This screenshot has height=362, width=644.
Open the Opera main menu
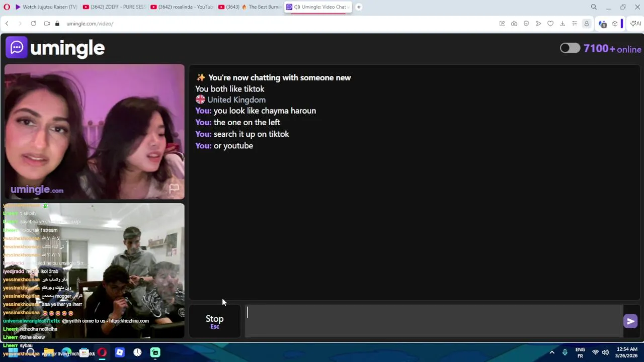point(6,7)
